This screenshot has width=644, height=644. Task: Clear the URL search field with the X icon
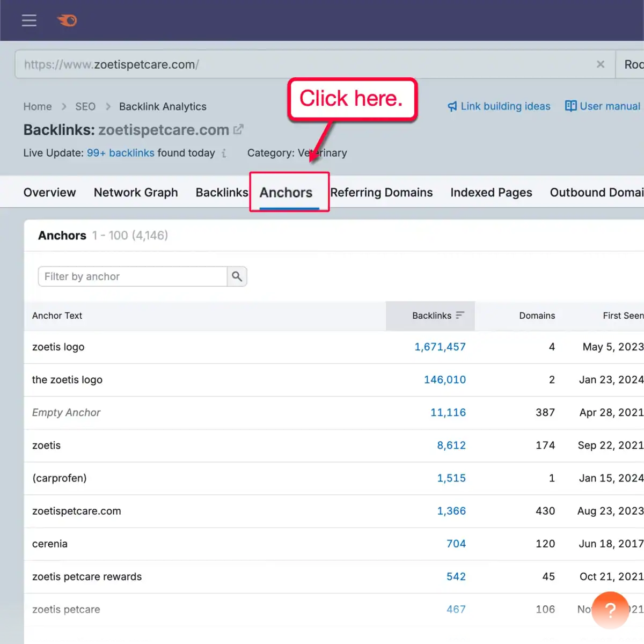601,64
